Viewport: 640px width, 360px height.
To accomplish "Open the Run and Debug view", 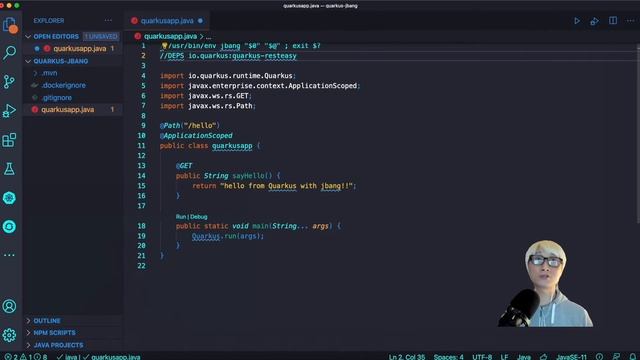I will tap(9, 111).
